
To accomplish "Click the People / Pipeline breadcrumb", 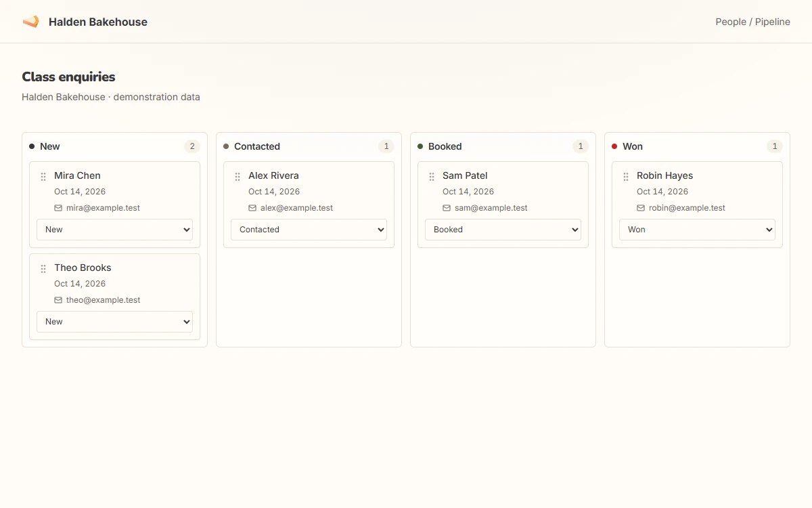I will (753, 22).
